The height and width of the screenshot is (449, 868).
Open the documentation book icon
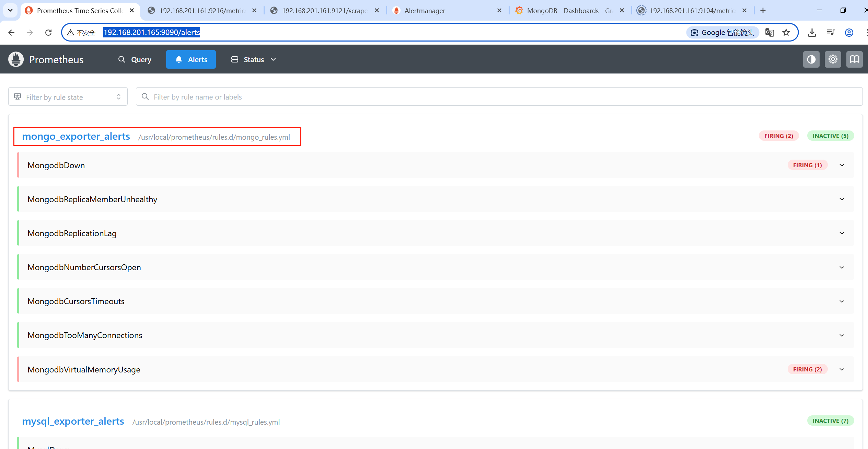854,59
